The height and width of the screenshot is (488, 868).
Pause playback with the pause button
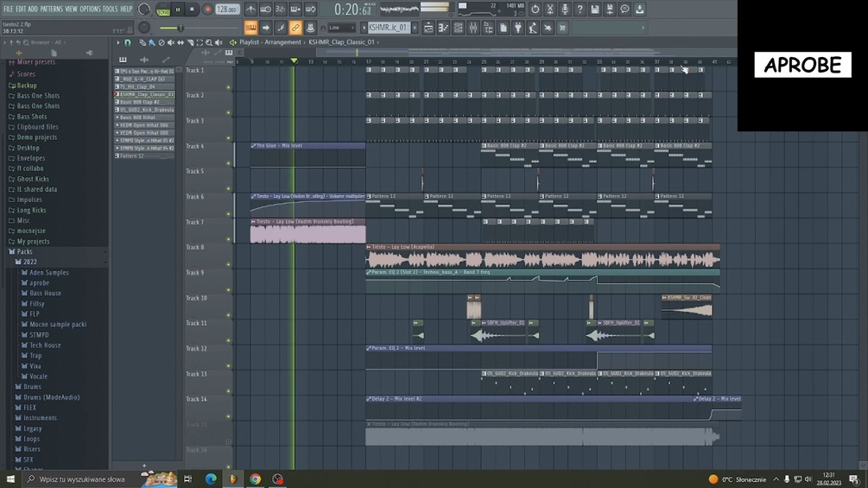click(178, 10)
